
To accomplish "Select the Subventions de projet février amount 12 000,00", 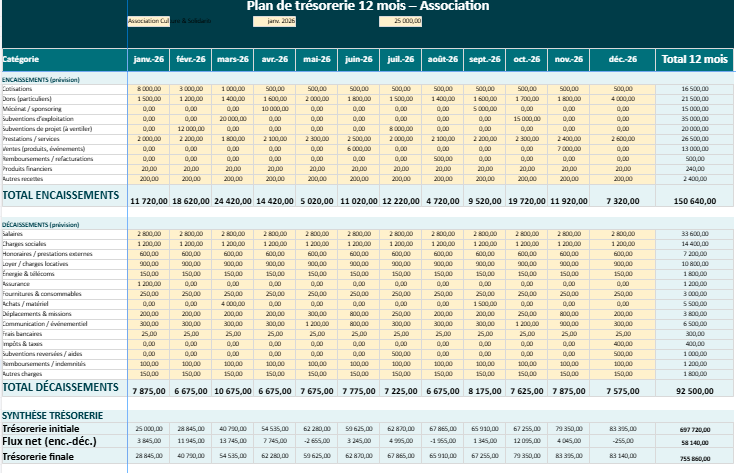I will 190,129.
